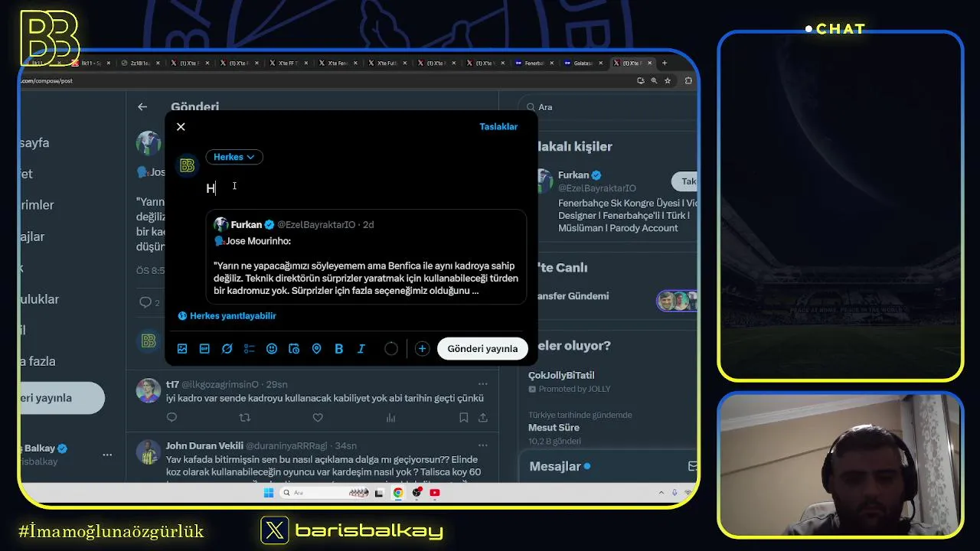The image size is (980, 551).
Task: Click the install/cast icon in address bar
Action: point(640,80)
